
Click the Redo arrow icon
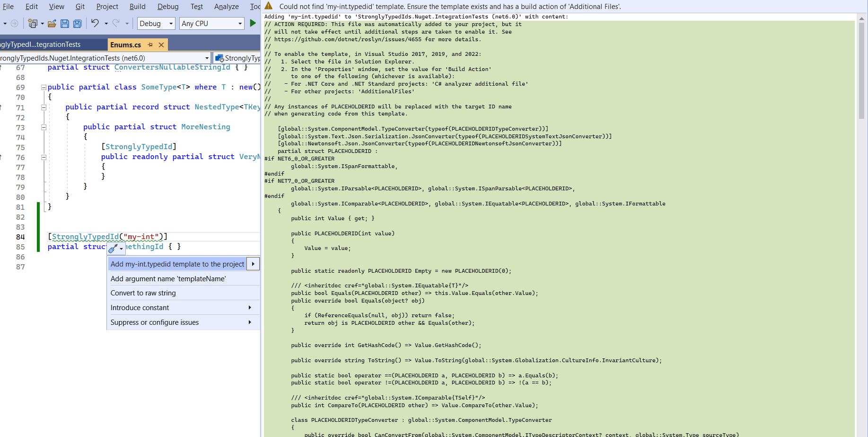click(x=116, y=23)
